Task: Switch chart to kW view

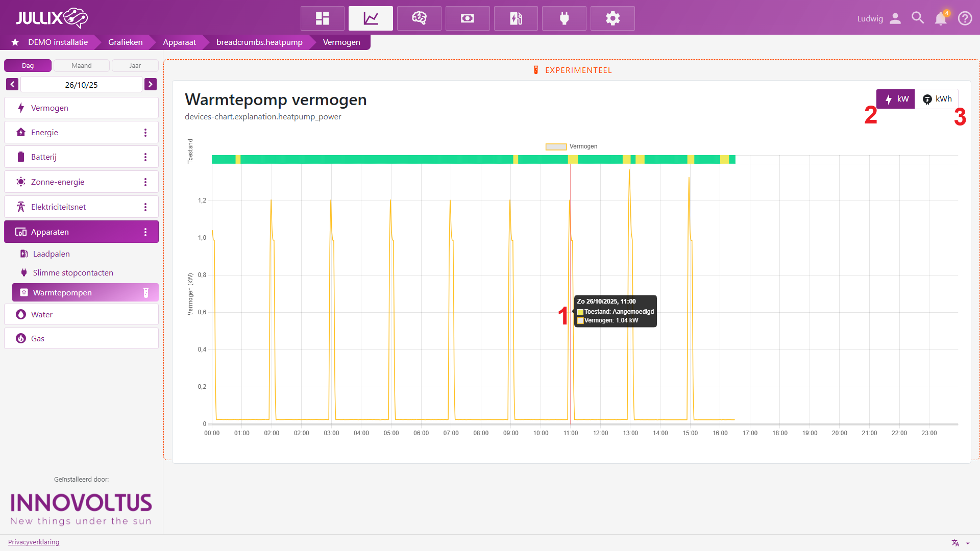Action: (896, 99)
